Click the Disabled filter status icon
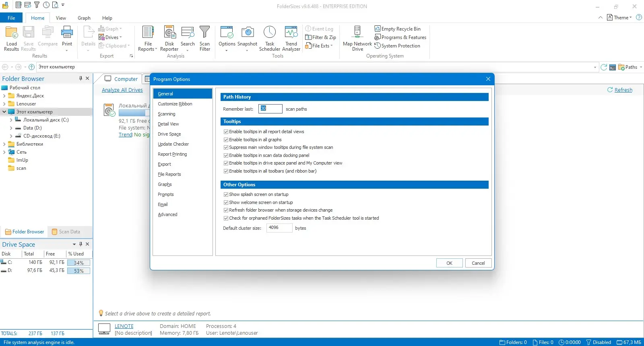The width and height of the screenshot is (644, 346). click(x=588, y=342)
